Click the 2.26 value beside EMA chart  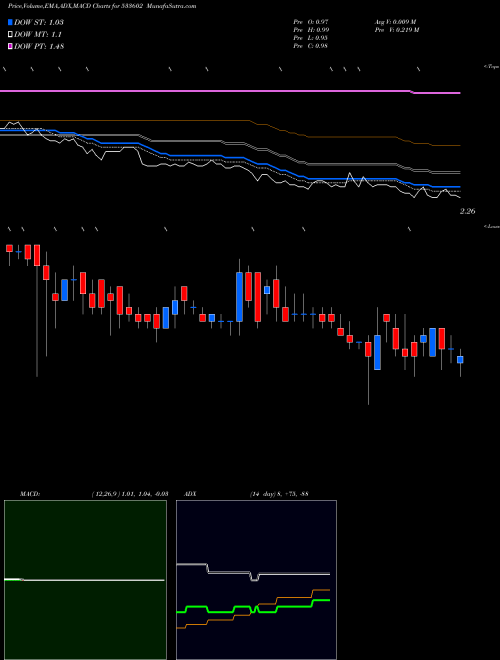click(467, 211)
